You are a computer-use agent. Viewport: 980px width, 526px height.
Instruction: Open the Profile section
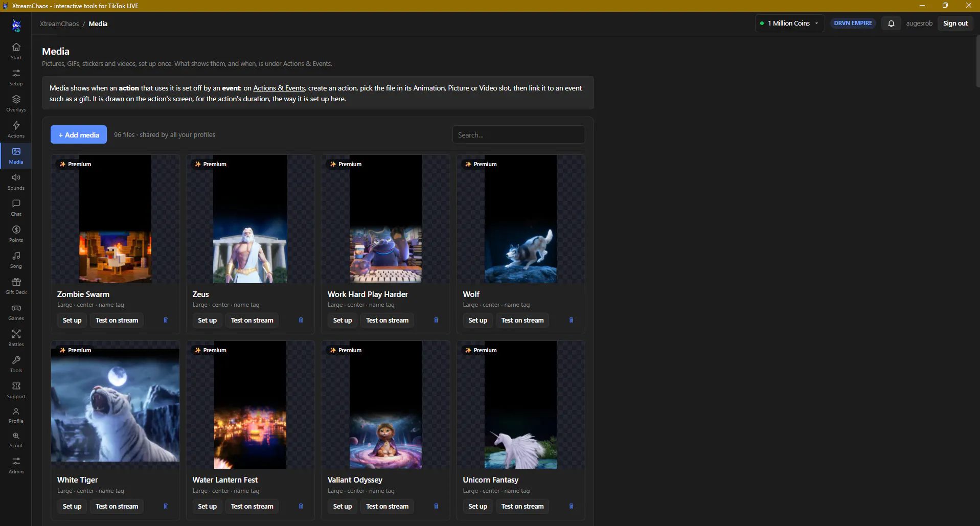pyautogui.click(x=16, y=415)
